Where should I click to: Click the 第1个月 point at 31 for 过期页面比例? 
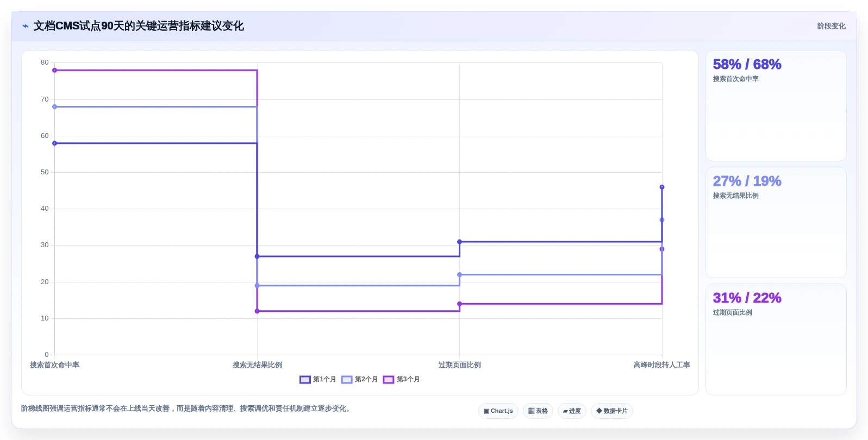click(459, 242)
